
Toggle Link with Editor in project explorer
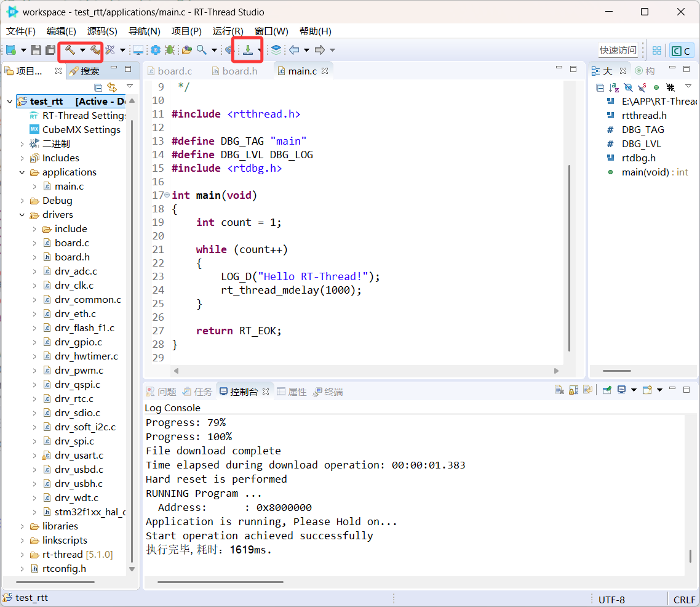point(112,87)
